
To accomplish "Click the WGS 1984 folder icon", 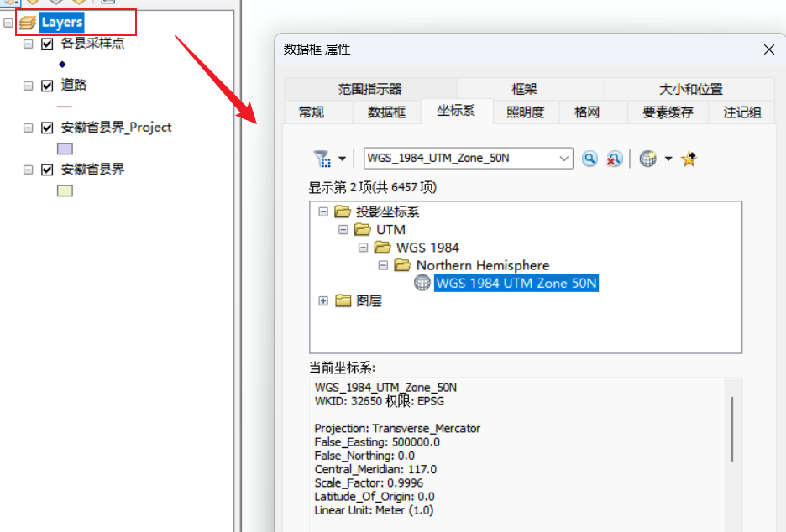I will point(383,247).
